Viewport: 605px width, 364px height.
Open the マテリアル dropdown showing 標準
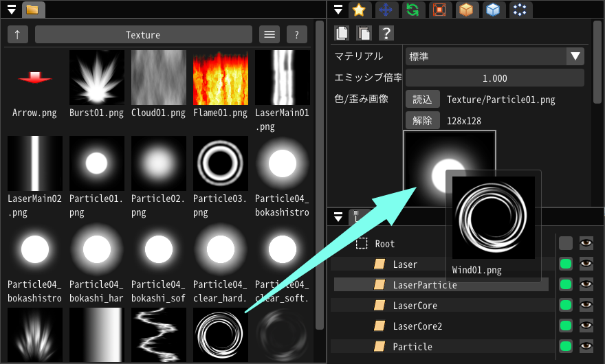[x=494, y=56]
